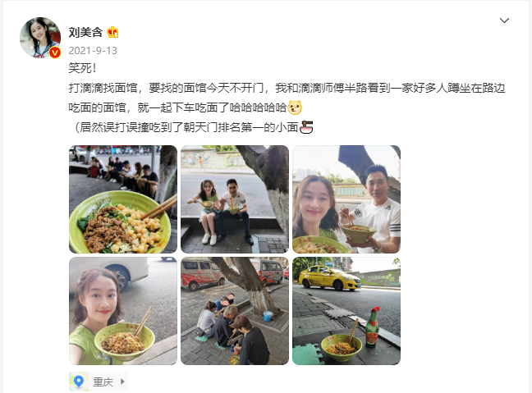
Task: Click the post text line about 打滴滴找面馆
Action: 287,88
